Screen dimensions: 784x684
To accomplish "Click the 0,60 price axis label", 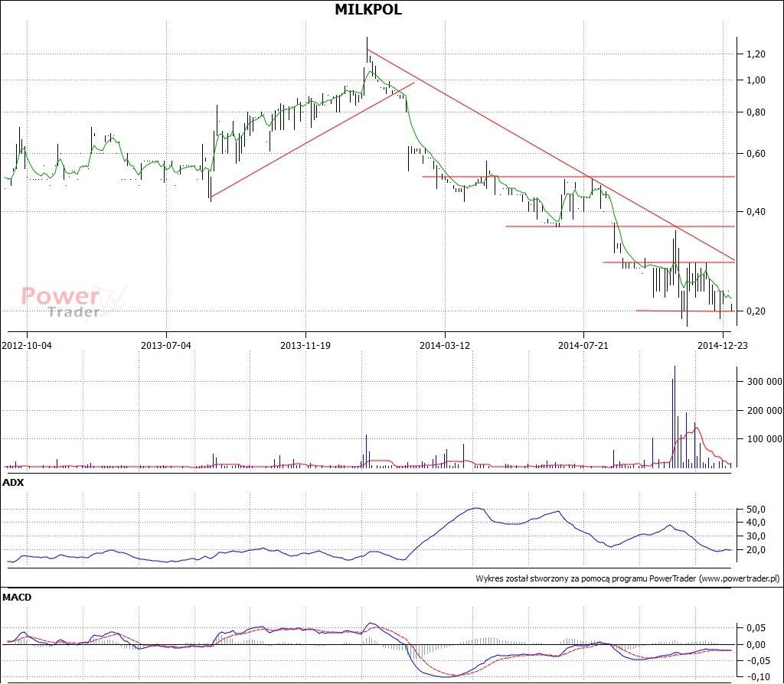I will [756, 154].
